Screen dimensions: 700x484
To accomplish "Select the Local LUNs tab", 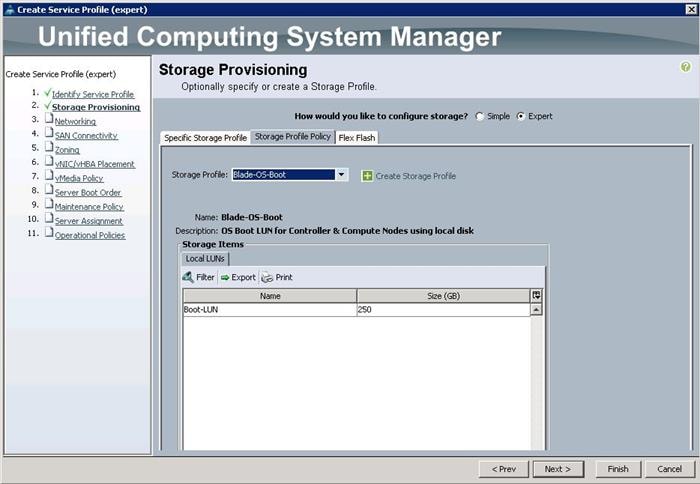I will point(205,259).
